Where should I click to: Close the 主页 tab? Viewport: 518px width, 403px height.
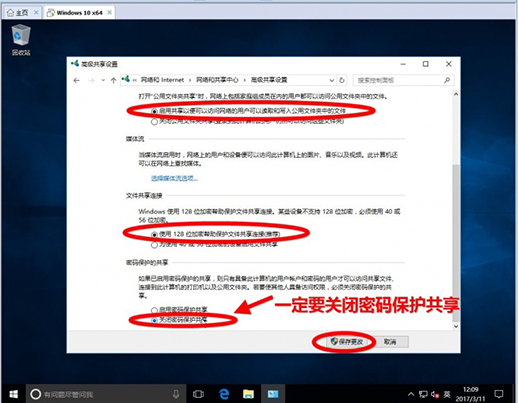36,13
